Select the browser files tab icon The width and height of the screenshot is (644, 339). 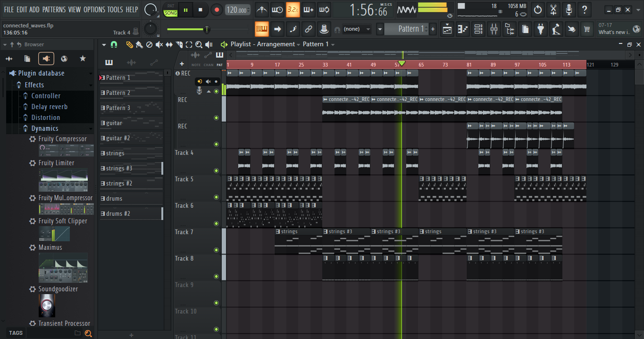(27, 59)
